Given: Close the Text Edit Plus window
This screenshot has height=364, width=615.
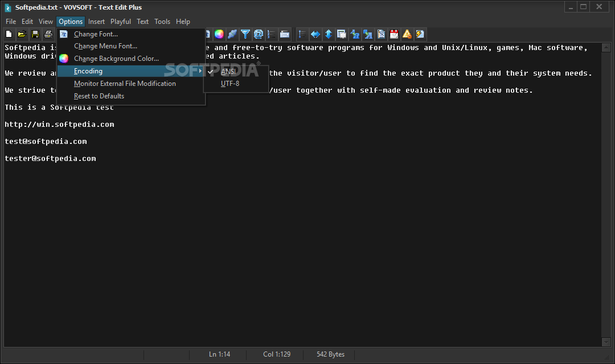Looking at the screenshot, I should point(599,7).
